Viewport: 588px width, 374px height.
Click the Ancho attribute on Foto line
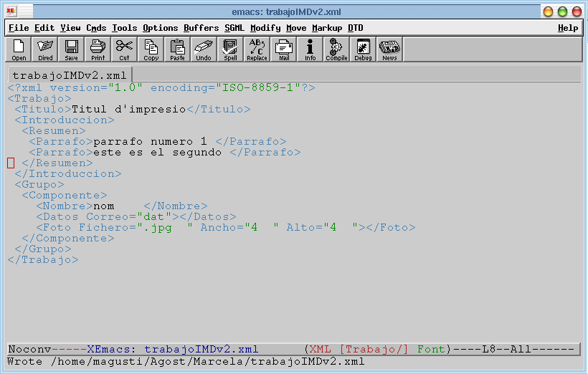[240, 228]
